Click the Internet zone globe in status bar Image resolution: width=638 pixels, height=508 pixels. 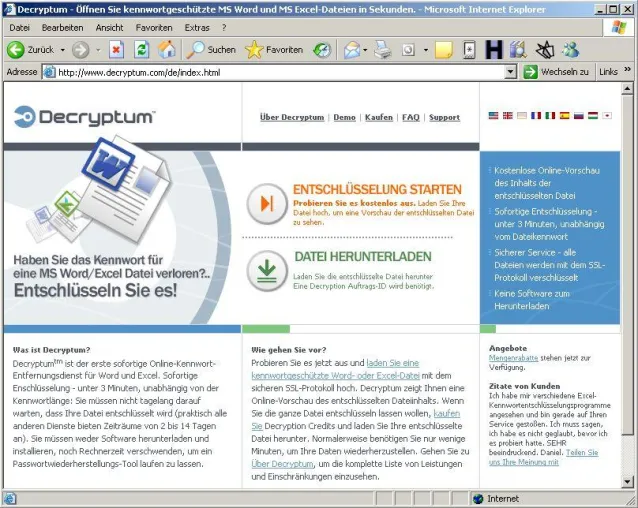pyautogui.click(x=478, y=499)
